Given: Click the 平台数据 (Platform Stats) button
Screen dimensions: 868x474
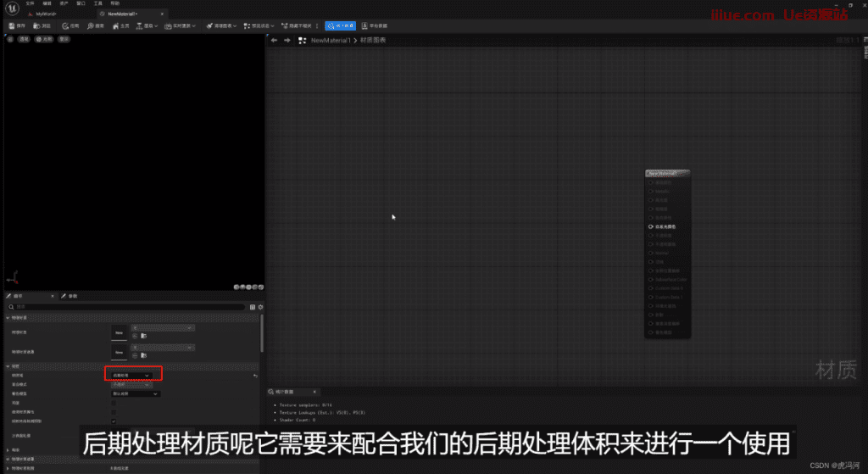Looking at the screenshot, I should point(375,26).
